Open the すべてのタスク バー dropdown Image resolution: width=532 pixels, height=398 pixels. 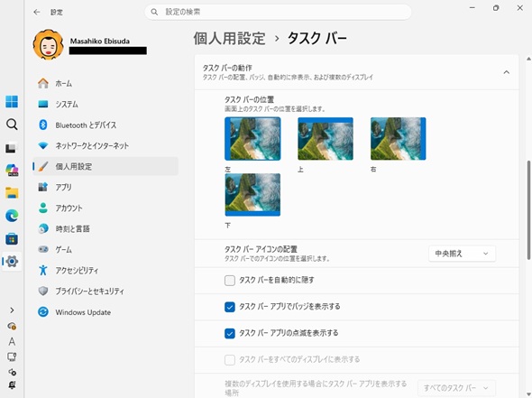[456, 388]
